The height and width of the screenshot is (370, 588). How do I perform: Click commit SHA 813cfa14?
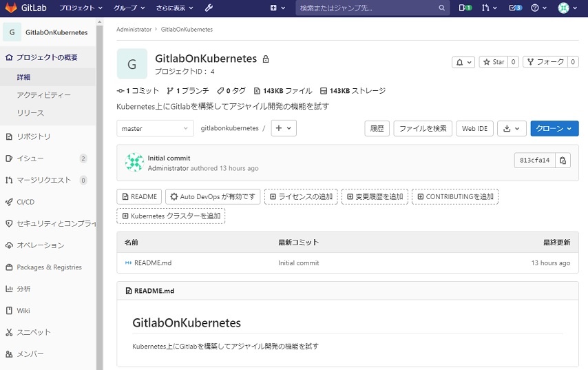click(535, 161)
